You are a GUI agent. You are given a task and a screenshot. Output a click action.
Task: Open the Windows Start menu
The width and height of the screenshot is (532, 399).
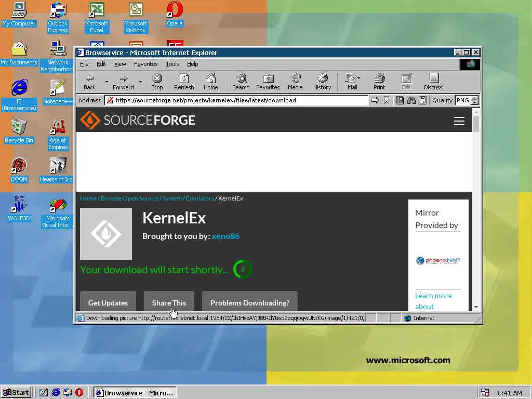(x=16, y=393)
